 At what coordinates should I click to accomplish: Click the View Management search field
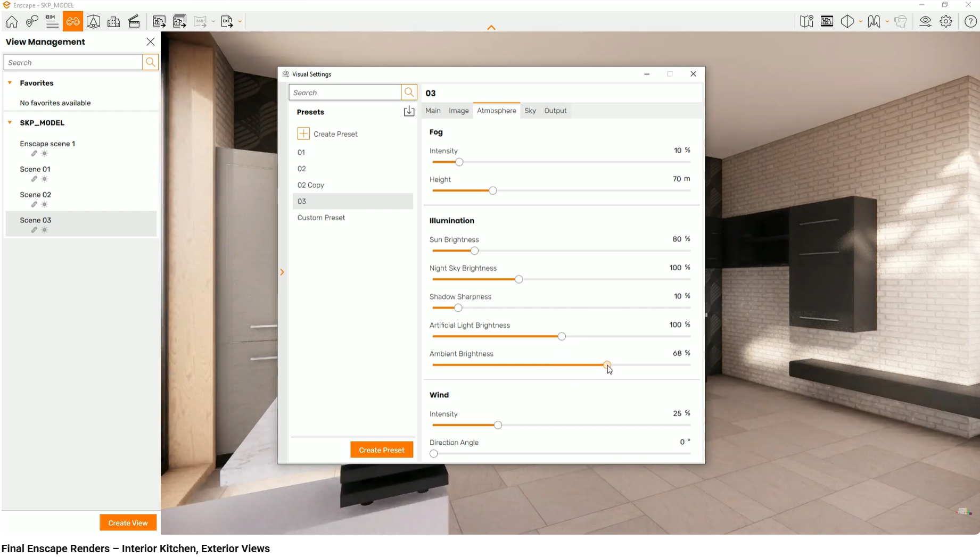click(73, 63)
